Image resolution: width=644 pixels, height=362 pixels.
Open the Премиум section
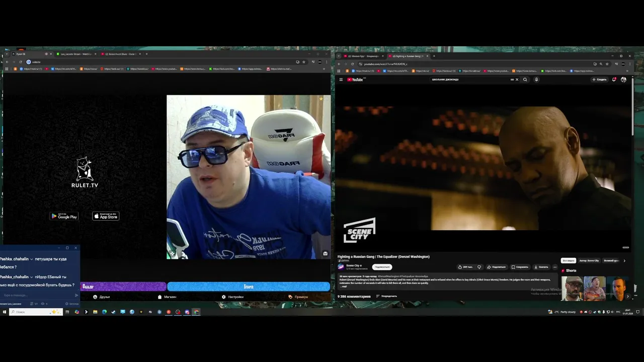click(298, 297)
